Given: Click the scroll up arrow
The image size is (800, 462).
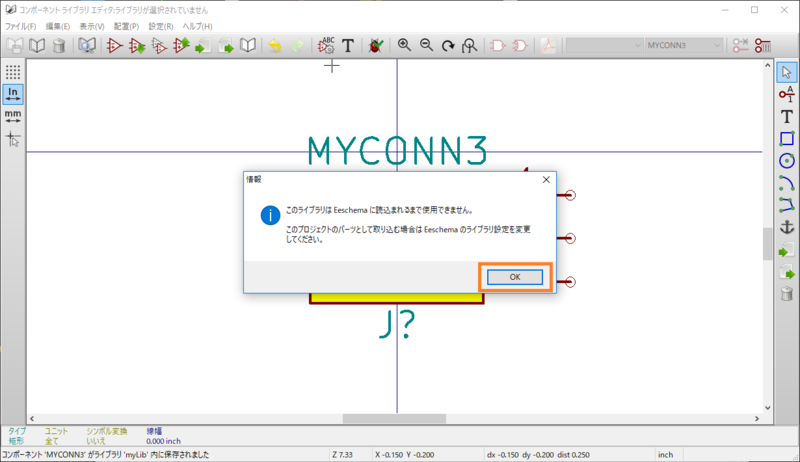Looking at the screenshot, I should point(768,65).
